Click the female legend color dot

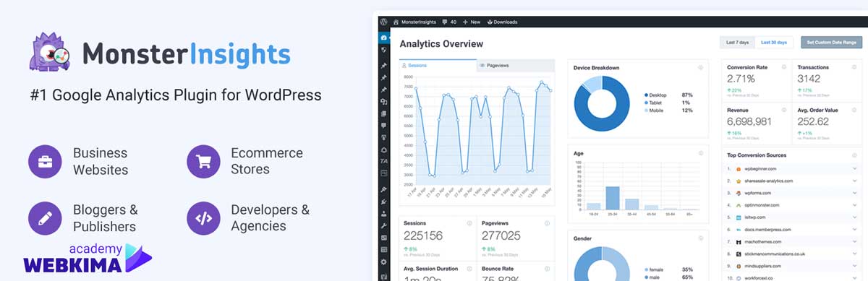pyautogui.click(x=645, y=269)
